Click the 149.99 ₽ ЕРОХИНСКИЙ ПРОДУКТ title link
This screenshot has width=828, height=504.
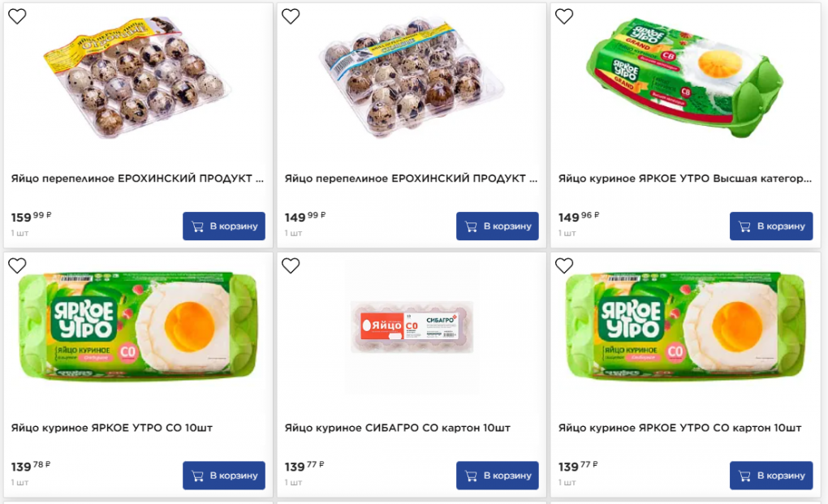pos(411,179)
